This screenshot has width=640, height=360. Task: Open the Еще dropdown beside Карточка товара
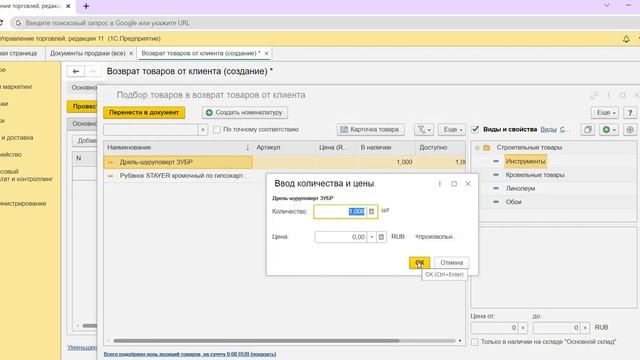(452, 130)
